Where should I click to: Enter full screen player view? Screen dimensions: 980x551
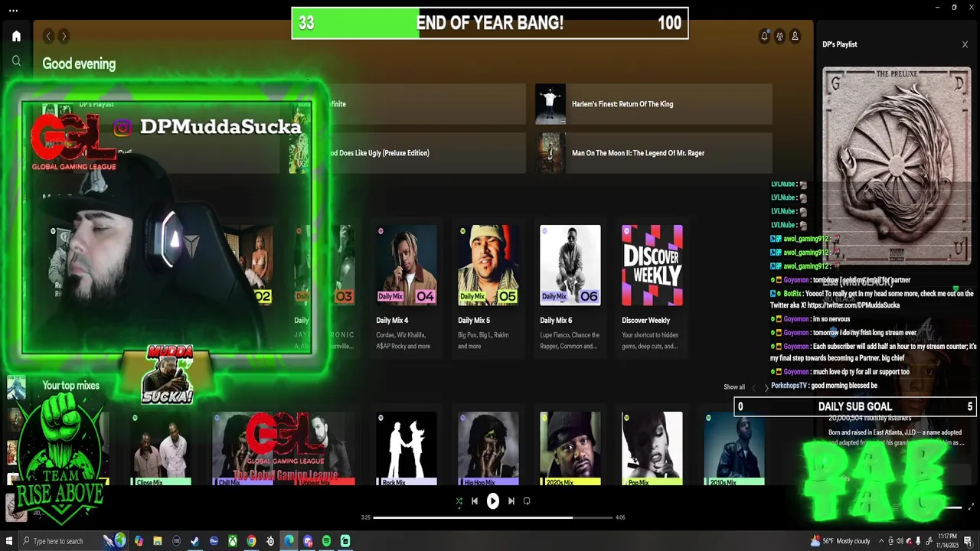coord(972,507)
